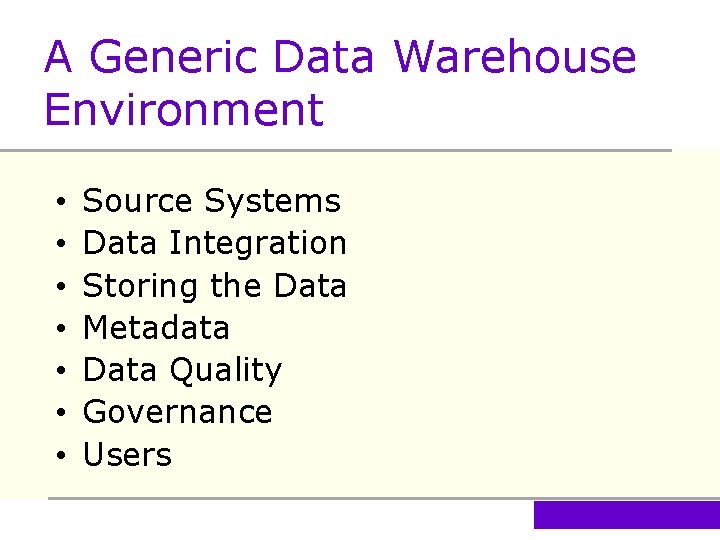The width and height of the screenshot is (720, 540).
Task: Click the bullet dot before Source Systems
Action: coord(61,203)
